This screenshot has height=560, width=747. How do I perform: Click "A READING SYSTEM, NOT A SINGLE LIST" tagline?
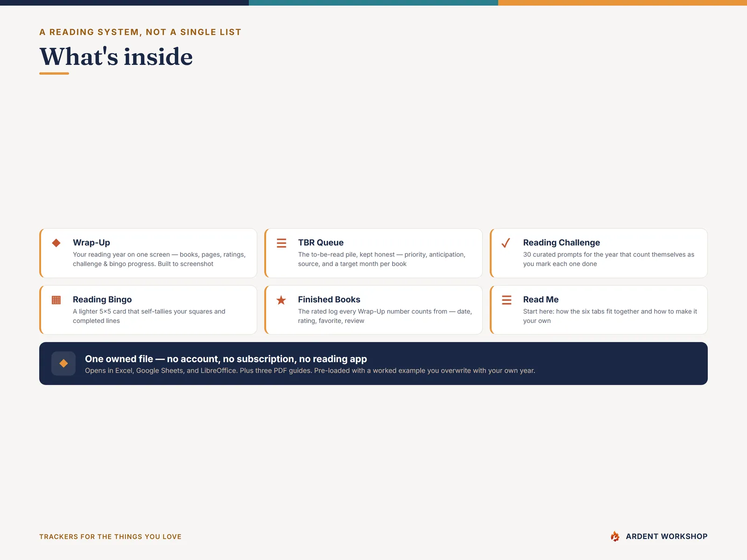[140, 32]
